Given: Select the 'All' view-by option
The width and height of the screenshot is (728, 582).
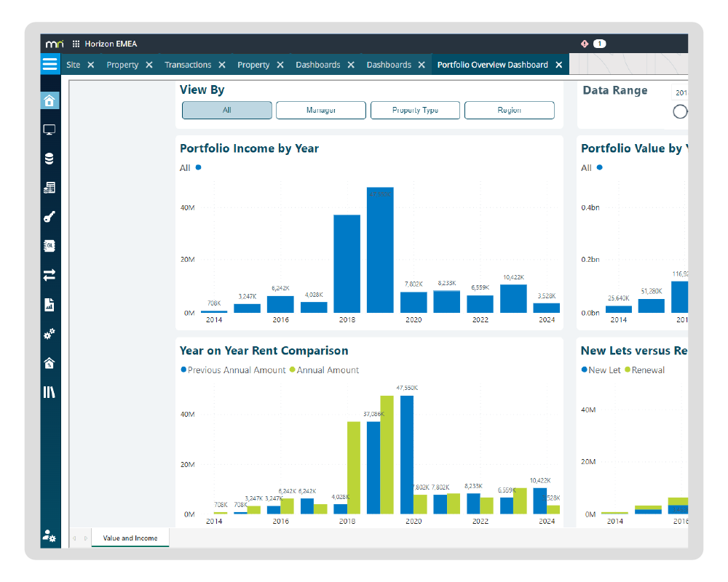Looking at the screenshot, I should tap(226, 111).
